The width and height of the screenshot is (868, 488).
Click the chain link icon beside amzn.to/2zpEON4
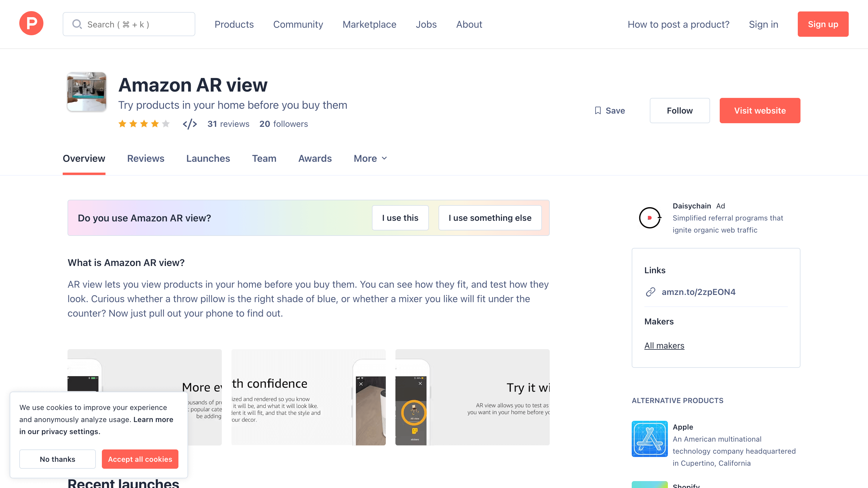650,292
